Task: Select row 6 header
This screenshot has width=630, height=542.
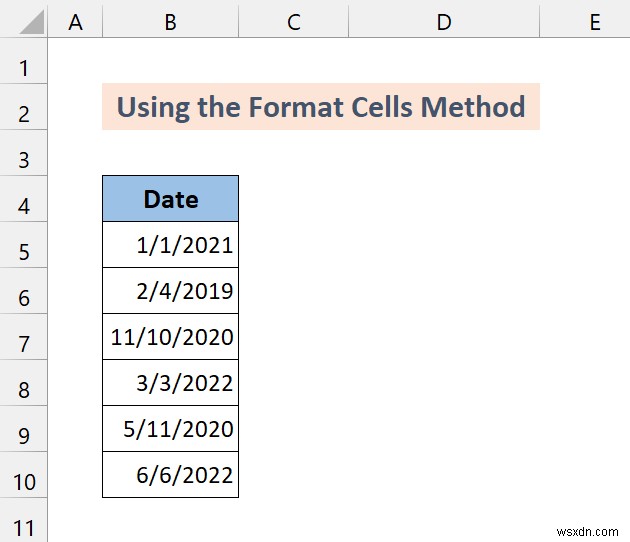Action: coord(24,290)
